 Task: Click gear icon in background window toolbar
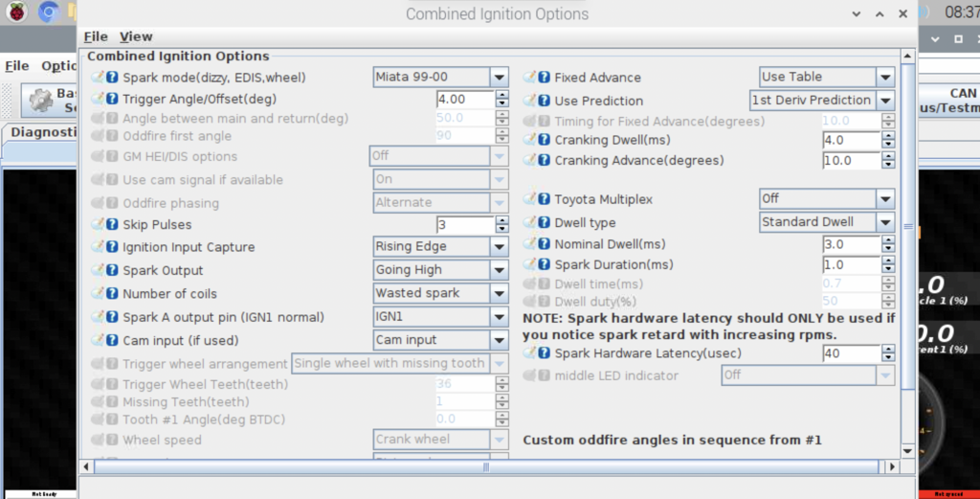[40, 100]
